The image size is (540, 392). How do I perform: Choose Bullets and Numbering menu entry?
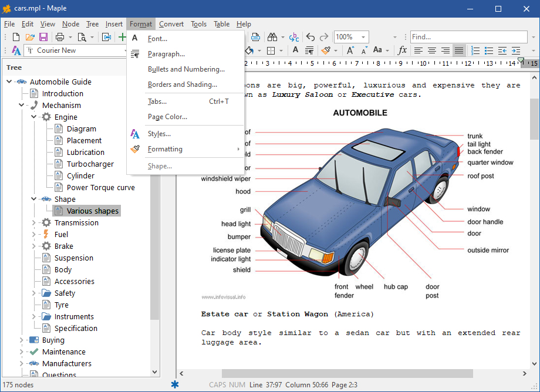[186, 69]
